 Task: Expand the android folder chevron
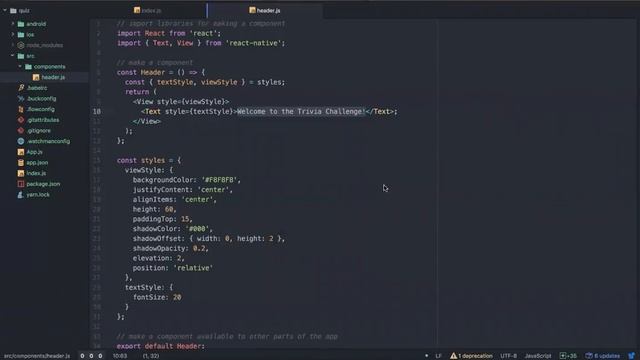13,24
